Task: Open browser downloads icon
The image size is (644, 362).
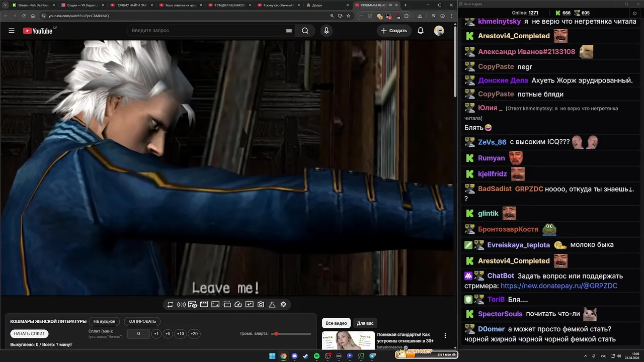Action: (x=420, y=16)
